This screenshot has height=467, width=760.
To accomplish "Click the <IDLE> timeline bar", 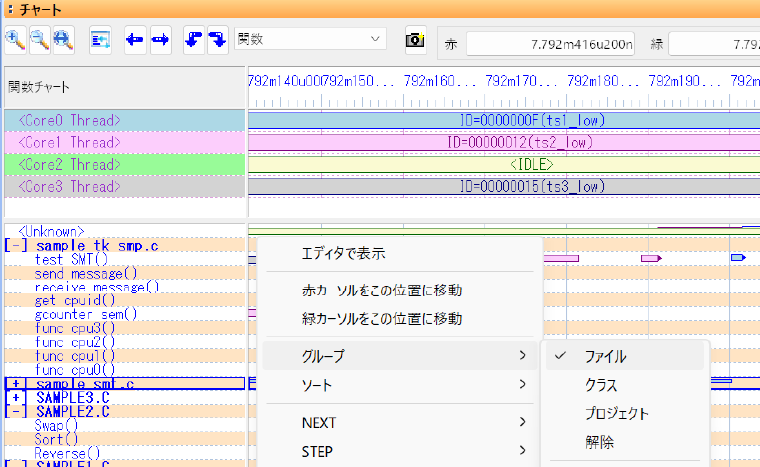I will [x=504, y=164].
